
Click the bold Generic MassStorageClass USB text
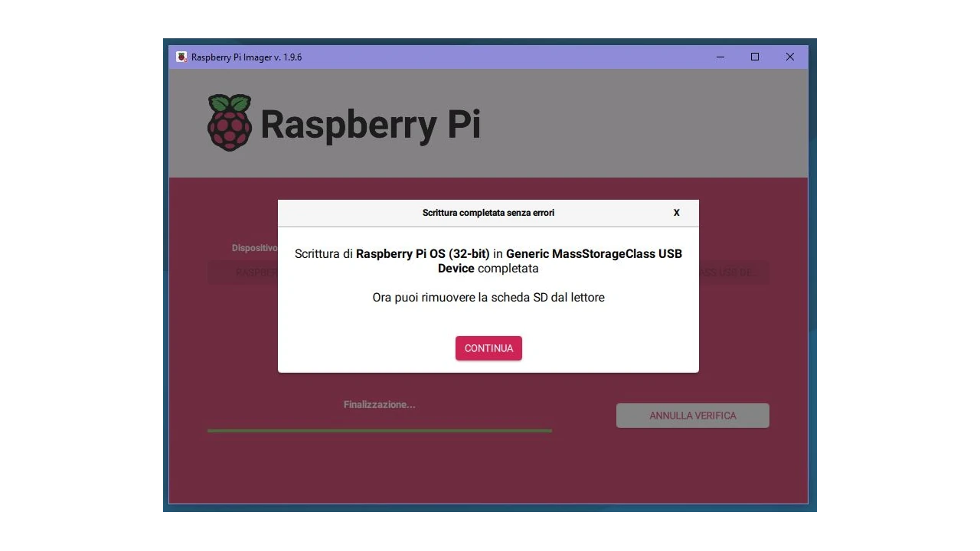click(x=593, y=254)
